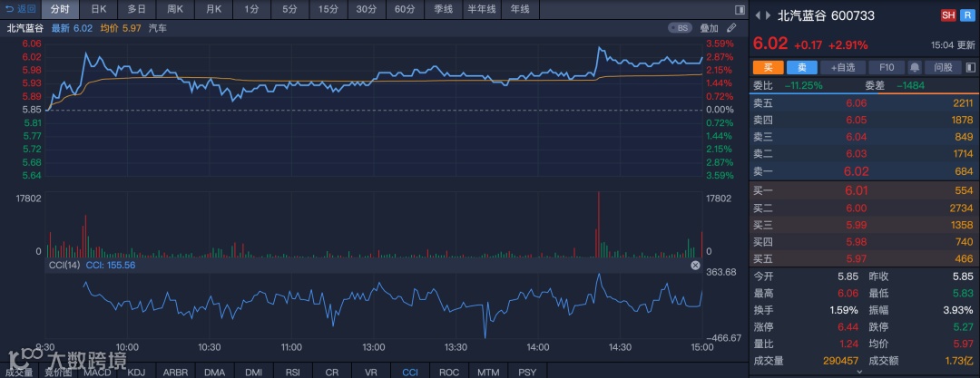Click the 委比 value -11.25%

coord(804,85)
